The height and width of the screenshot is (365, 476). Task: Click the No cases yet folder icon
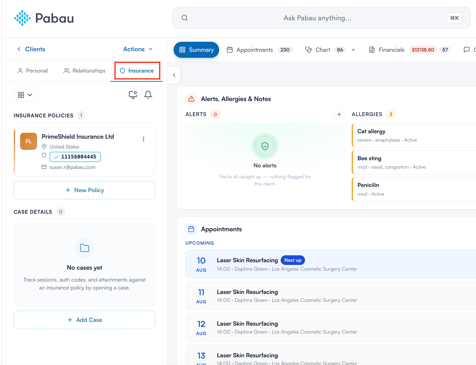[84, 248]
